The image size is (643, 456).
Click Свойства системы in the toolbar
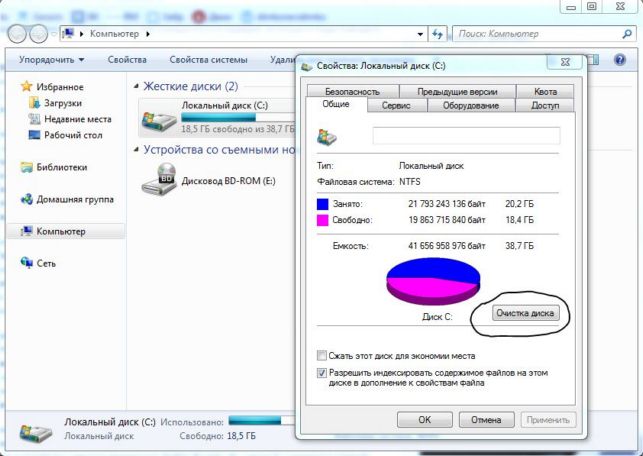[208, 60]
